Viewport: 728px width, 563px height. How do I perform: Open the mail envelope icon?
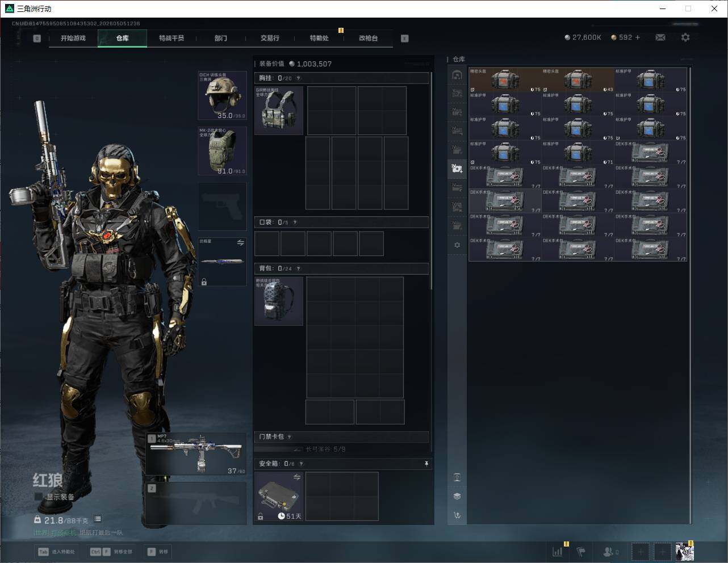660,37
